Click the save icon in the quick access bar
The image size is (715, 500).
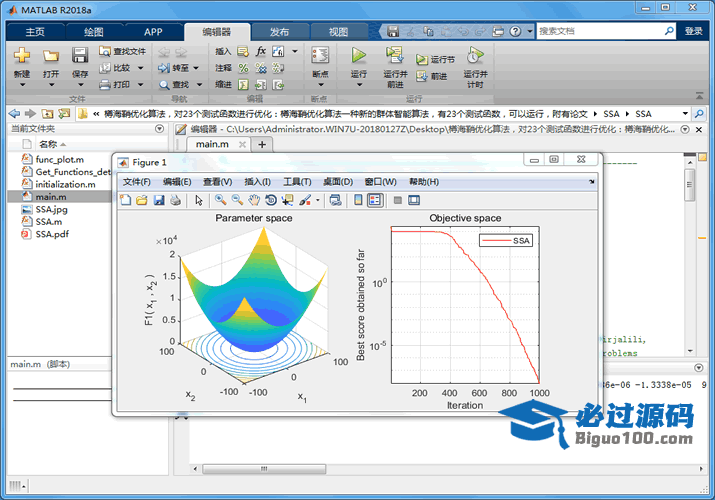pyautogui.click(x=393, y=31)
